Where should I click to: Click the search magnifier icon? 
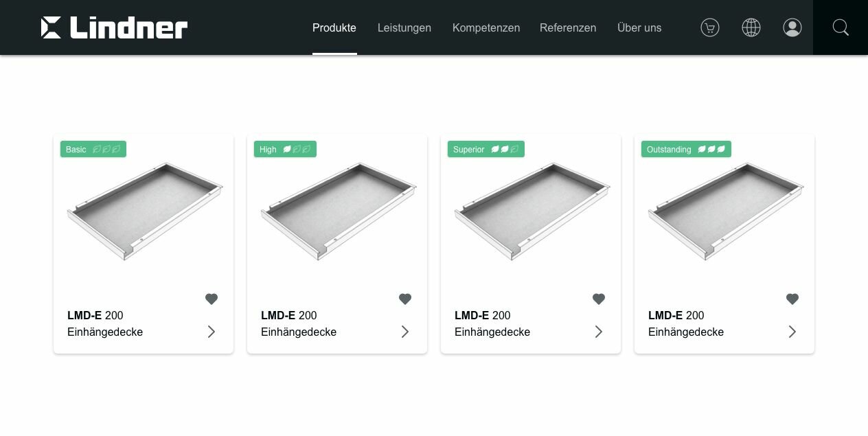(x=841, y=27)
